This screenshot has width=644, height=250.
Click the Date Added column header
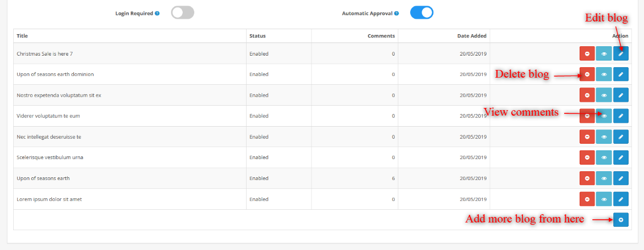click(x=472, y=36)
